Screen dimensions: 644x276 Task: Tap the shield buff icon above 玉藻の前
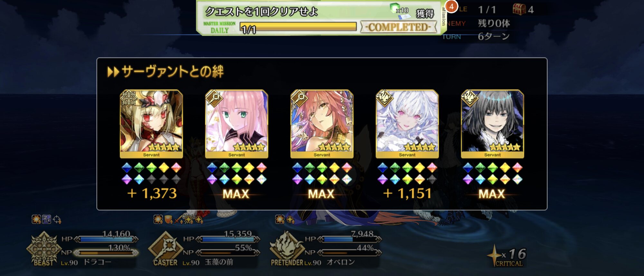168,220
